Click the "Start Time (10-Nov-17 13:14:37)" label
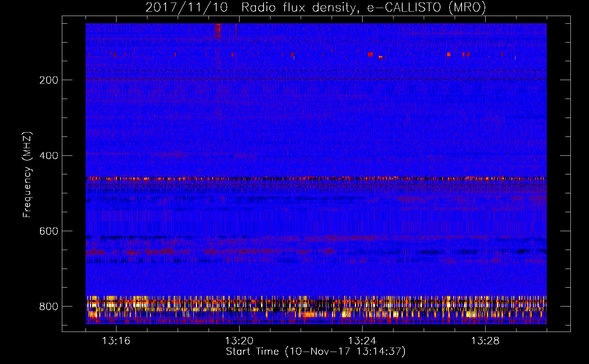Viewport: 589px width, 364px height. click(x=316, y=352)
